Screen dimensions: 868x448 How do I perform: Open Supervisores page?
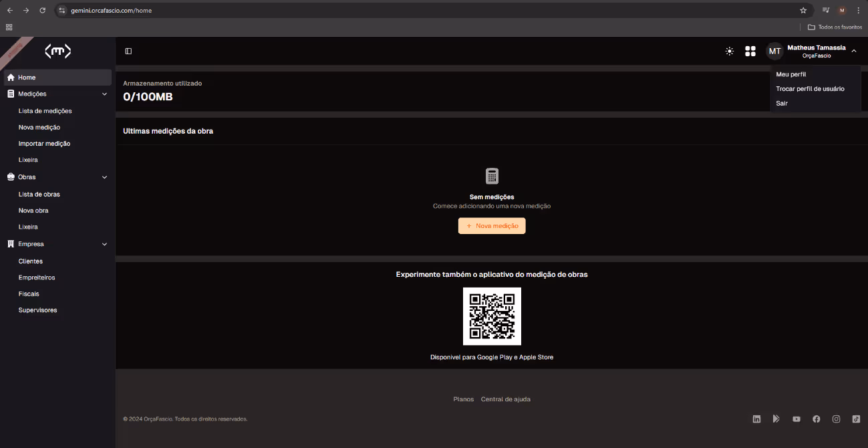(x=38, y=310)
